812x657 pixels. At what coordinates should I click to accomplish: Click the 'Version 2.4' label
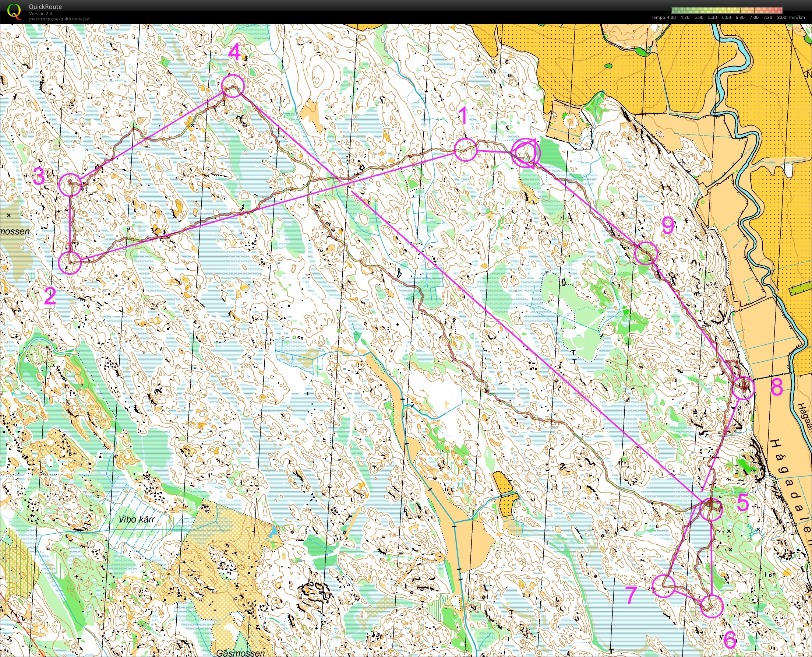tap(40, 14)
